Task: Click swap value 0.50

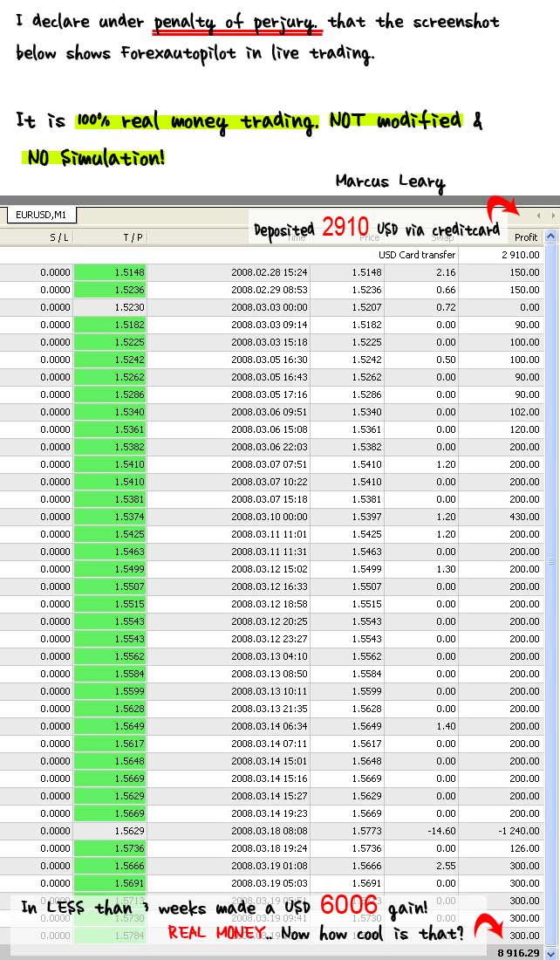Action: tap(446, 360)
